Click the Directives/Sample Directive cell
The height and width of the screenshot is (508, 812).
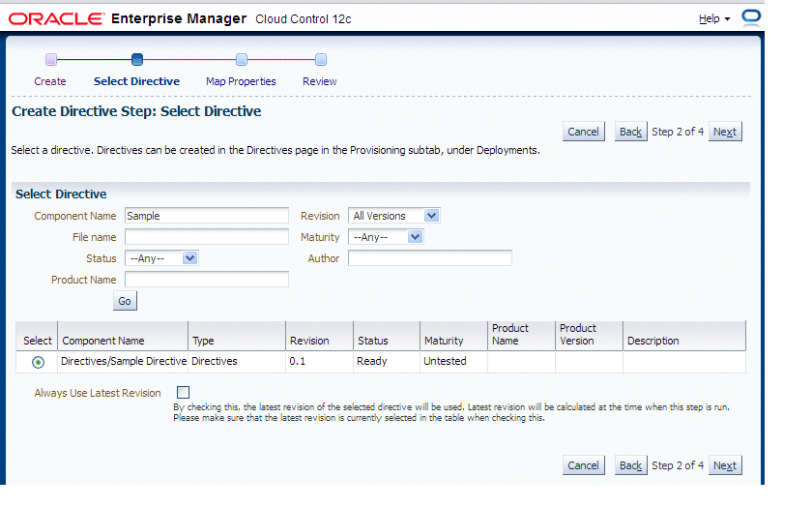(x=124, y=361)
